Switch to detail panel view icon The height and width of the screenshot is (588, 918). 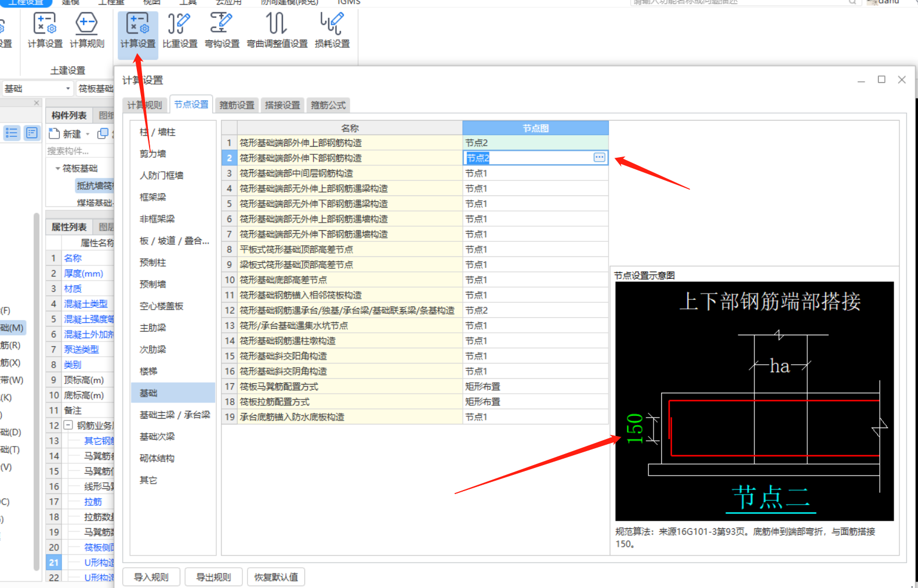coord(32,133)
